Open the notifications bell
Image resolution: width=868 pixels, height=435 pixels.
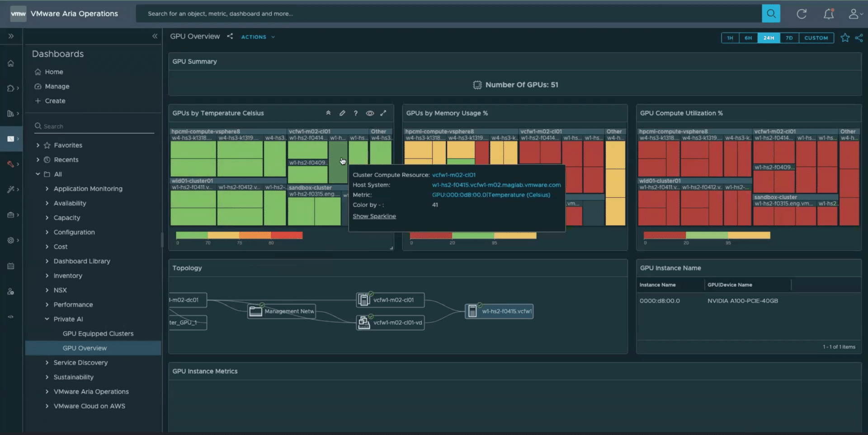coord(828,14)
